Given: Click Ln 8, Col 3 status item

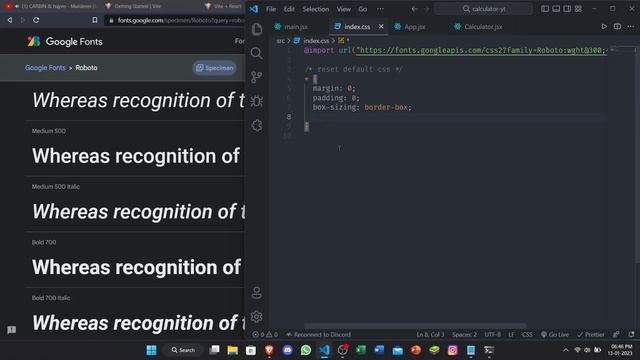Looking at the screenshot, I should click(430, 335).
